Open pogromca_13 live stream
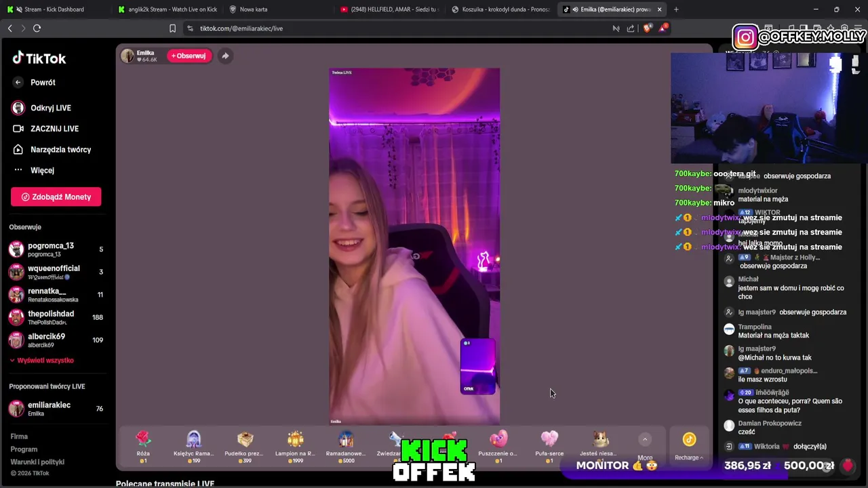This screenshot has height=488, width=868. tap(56, 249)
